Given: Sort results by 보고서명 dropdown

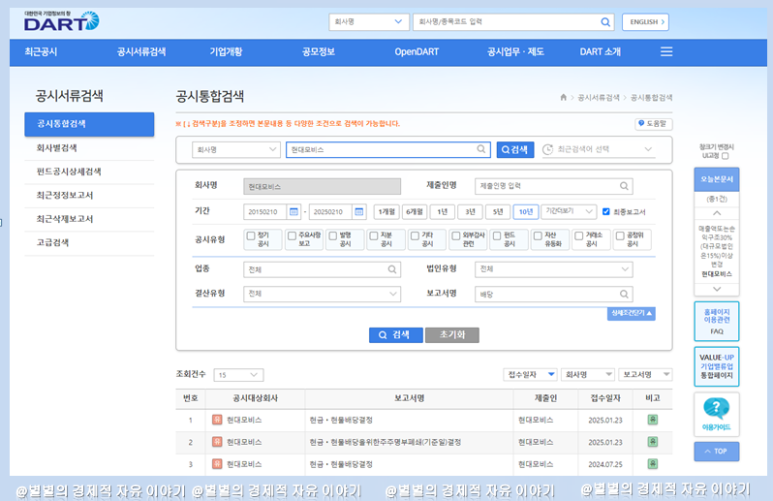Looking at the screenshot, I should click(645, 375).
